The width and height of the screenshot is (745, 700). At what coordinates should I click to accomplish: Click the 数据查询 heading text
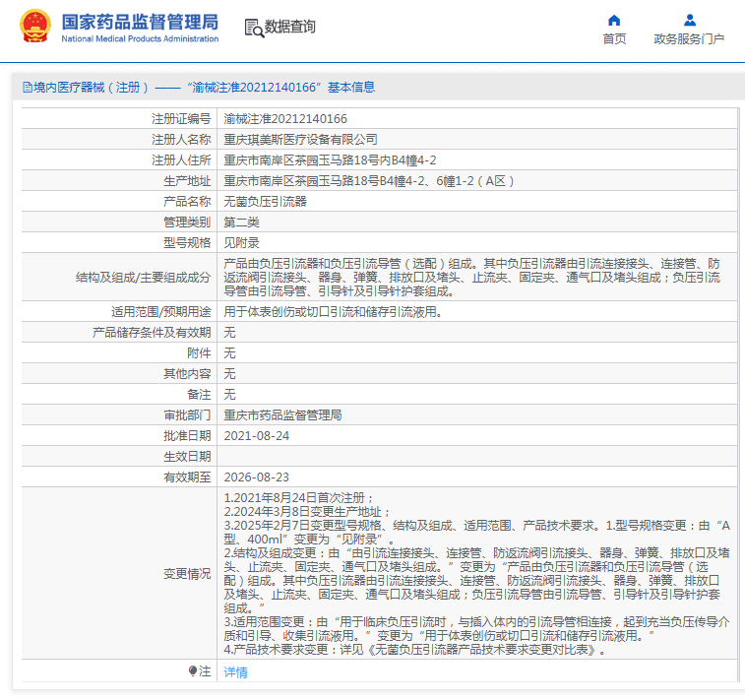[x=289, y=27]
